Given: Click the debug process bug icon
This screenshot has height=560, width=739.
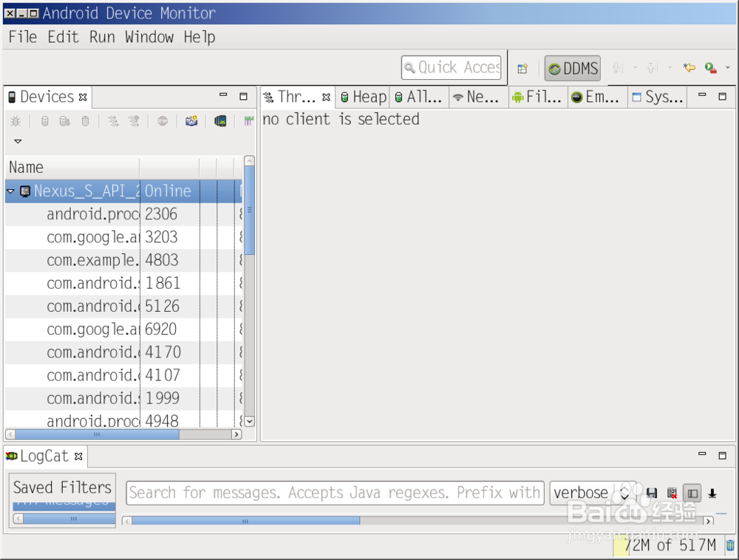Looking at the screenshot, I should pyautogui.click(x=16, y=121).
